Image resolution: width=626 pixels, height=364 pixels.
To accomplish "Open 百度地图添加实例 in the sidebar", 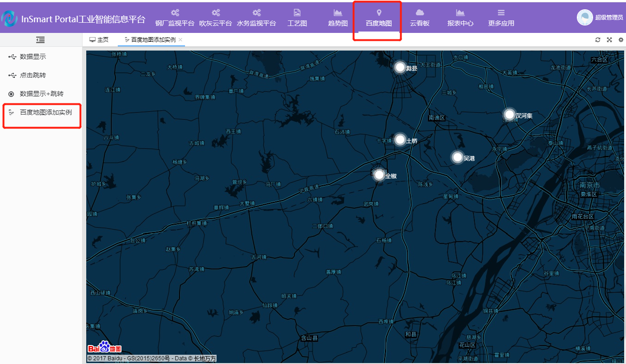I will [x=41, y=112].
